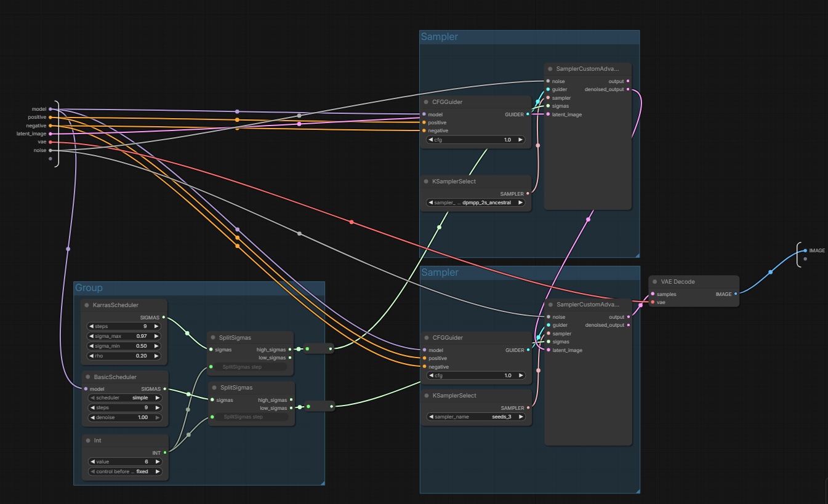This screenshot has width=828, height=504.
Task: Click the BasicScheduler SIGMAS output socket
Action: tap(164, 389)
